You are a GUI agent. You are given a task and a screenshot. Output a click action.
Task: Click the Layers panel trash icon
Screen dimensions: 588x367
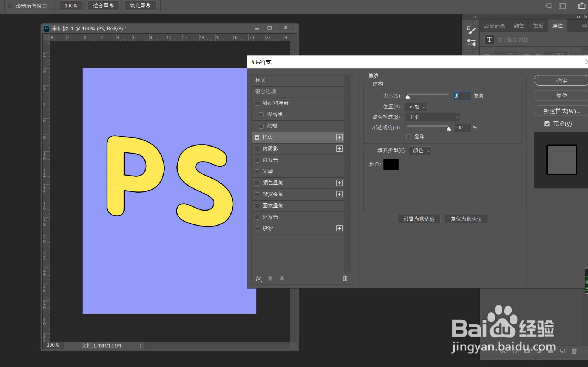[574, 351]
